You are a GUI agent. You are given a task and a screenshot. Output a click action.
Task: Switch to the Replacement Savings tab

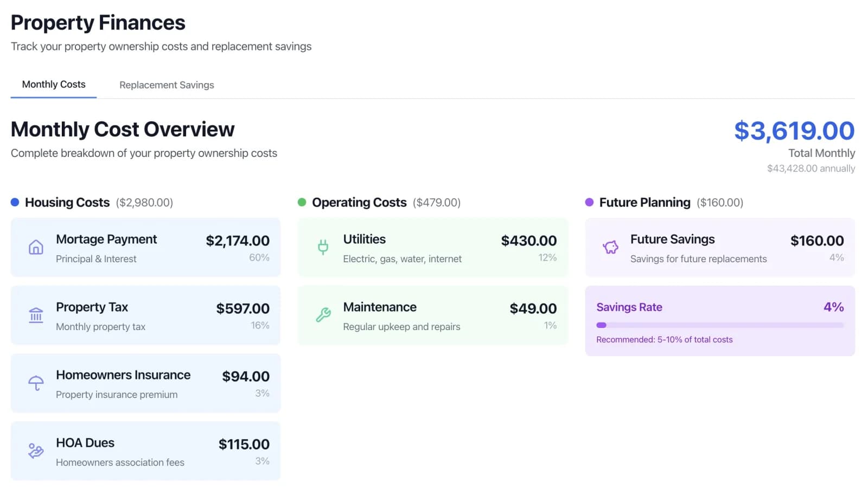[167, 85]
